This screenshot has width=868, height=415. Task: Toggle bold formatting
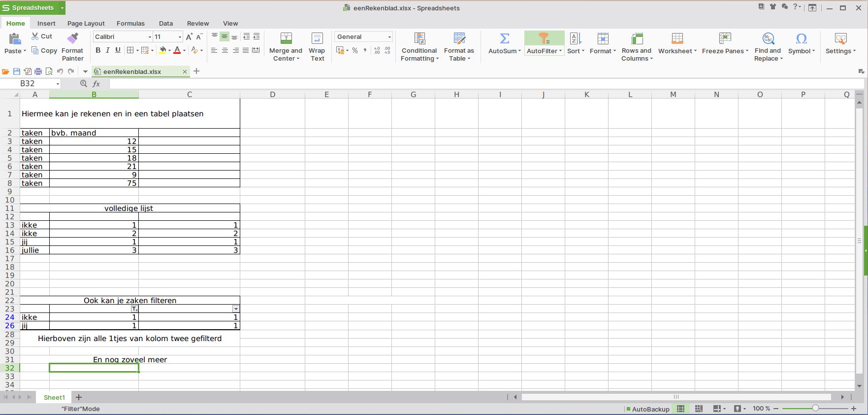tap(98, 50)
